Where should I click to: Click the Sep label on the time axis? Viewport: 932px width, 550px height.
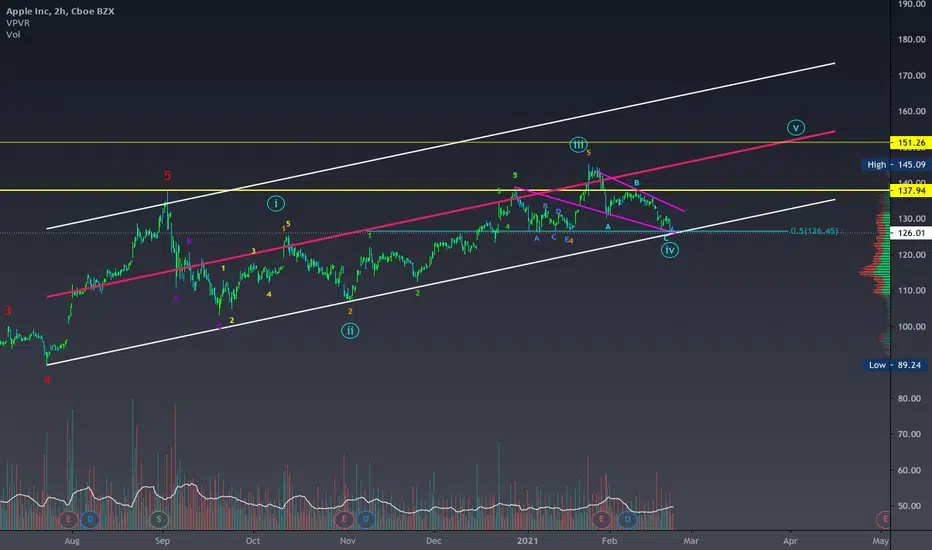[x=162, y=541]
